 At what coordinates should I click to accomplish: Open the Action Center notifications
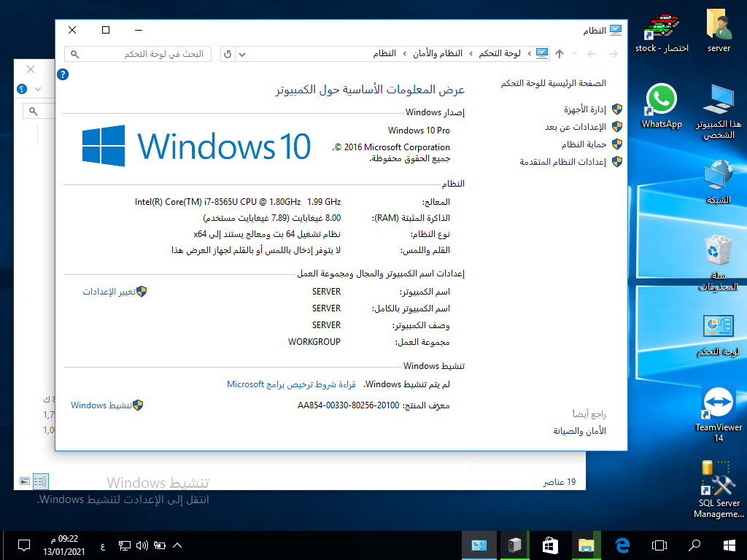24,545
